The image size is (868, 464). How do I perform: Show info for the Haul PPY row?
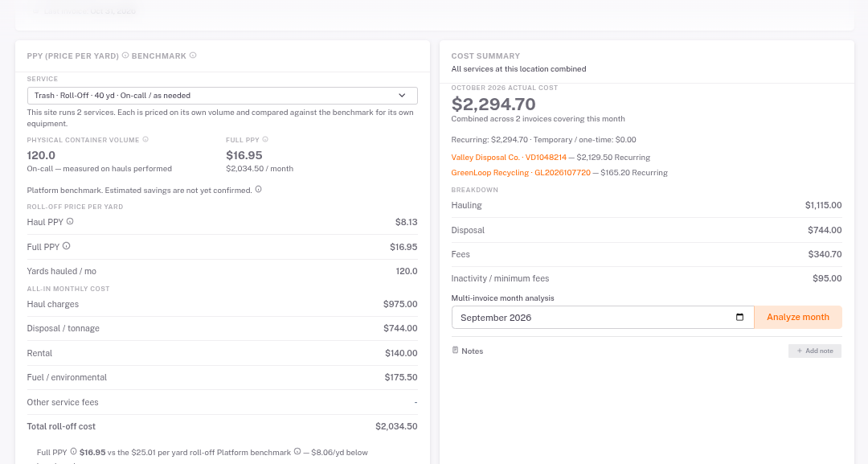[x=70, y=221]
